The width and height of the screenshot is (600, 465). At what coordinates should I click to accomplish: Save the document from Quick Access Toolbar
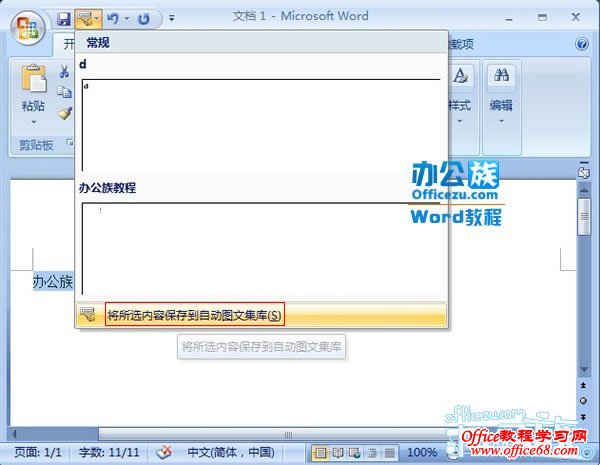coord(64,18)
